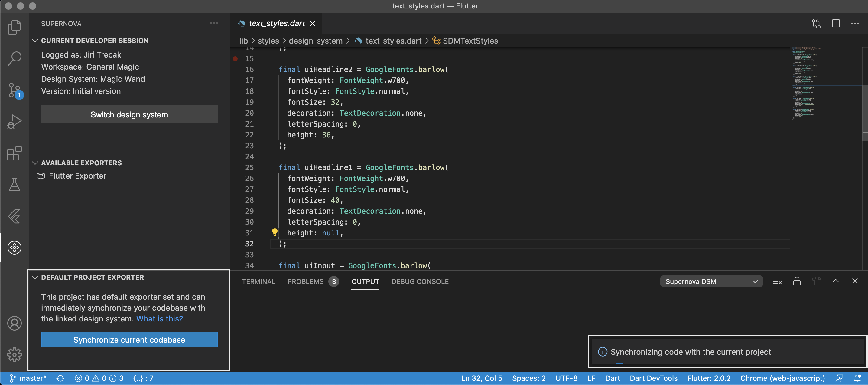Open the feedback icon in status bar
Screen dimensions: 868x385
click(x=839, y=378)
